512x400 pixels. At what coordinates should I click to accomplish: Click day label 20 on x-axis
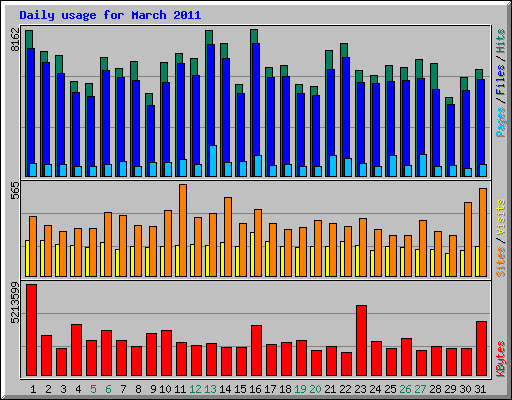[x=315, y=389]
